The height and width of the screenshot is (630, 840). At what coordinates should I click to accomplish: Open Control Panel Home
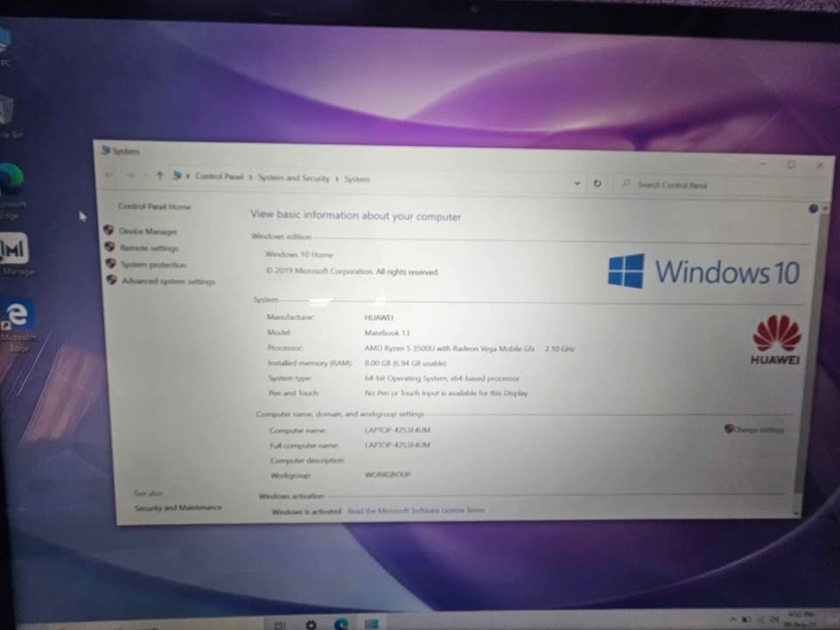coord(154,206)
